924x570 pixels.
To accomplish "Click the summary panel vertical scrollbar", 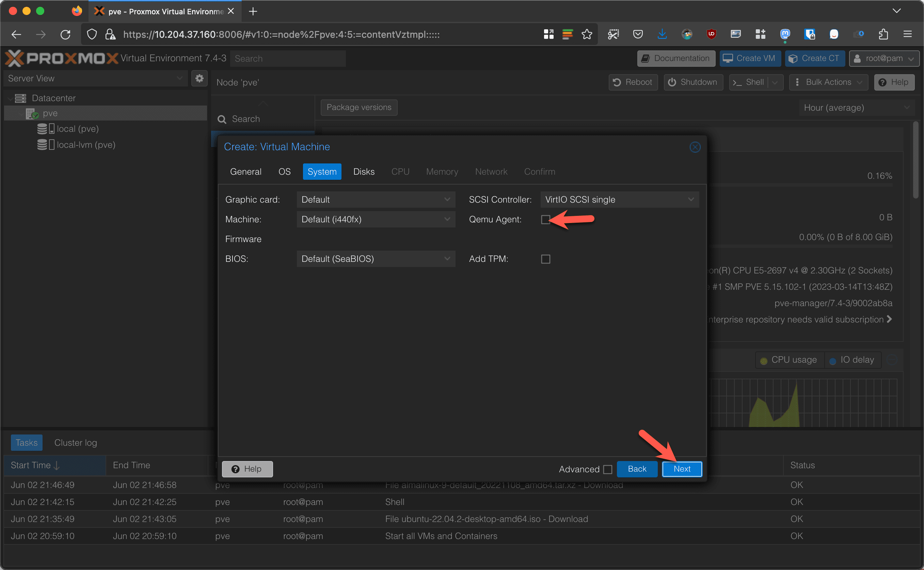I will [x=915, y=160].
